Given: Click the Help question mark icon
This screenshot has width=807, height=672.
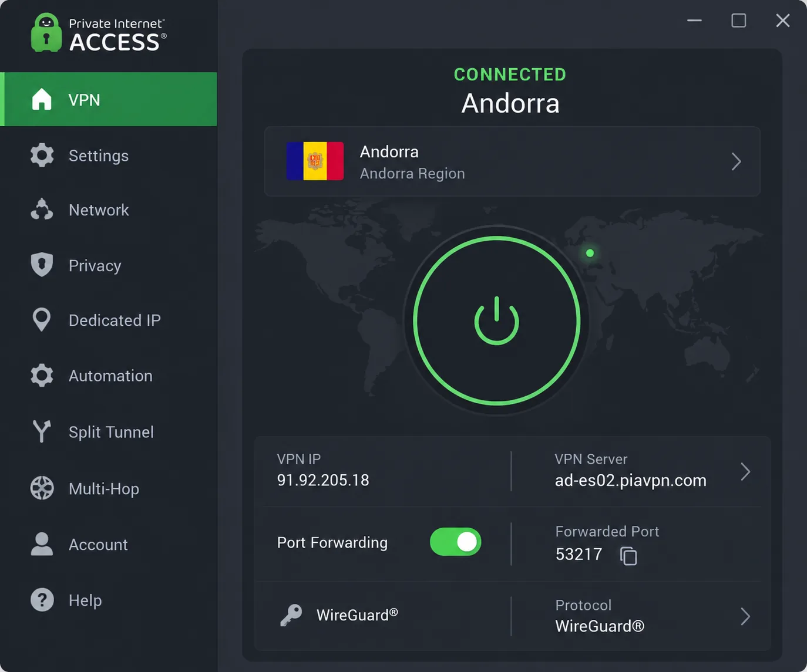Looking at the screenshot, I should (x=42, y=600).
